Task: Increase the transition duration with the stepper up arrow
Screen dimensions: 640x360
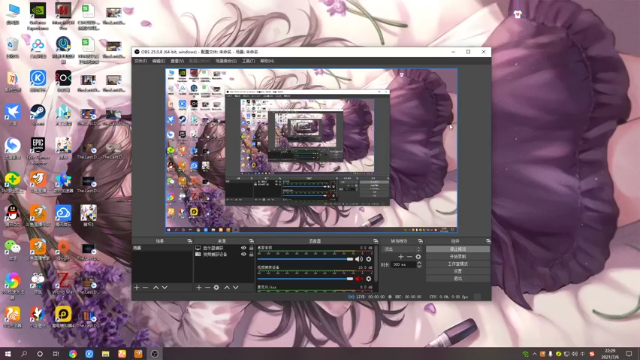Action: 419,263
